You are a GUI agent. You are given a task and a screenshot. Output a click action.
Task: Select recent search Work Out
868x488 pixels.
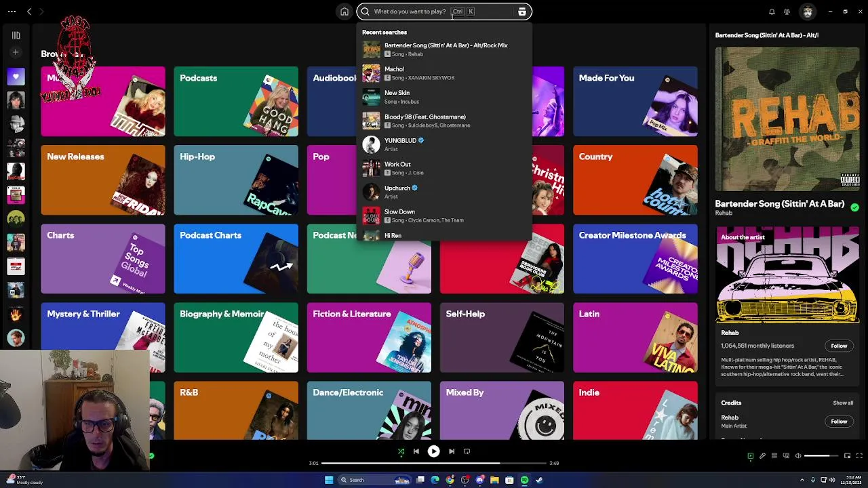(x=444, y=168)
